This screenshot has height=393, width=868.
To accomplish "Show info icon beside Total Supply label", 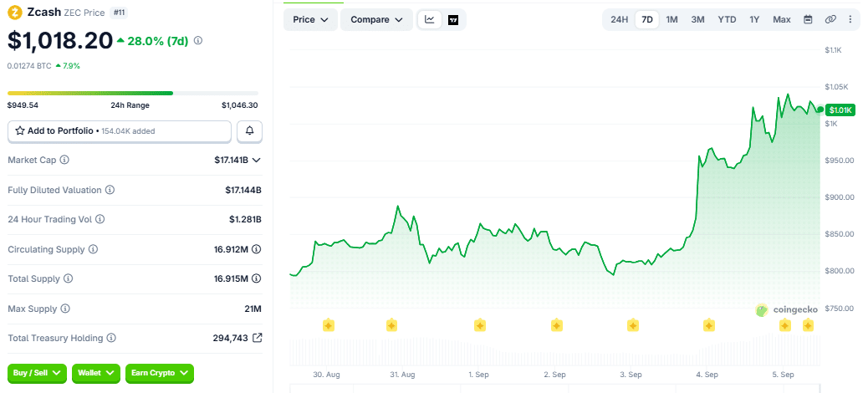I will 68,278.
